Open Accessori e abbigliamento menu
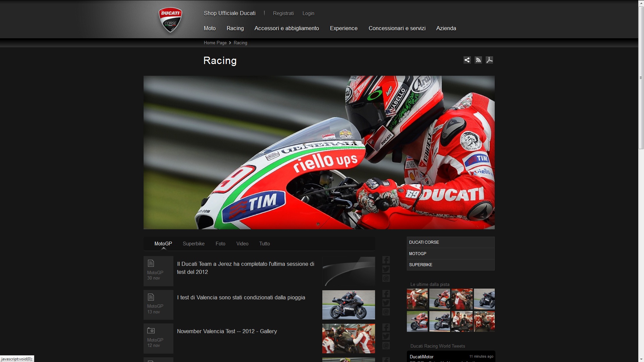This screenshot has height=362, width=644. [x=286, y=28]
